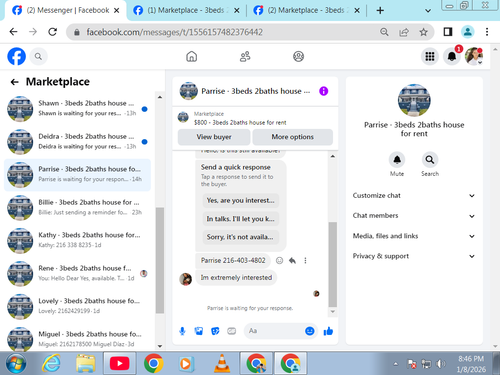Open the Deidra conversation
Screen dimensions: 500x375
[x=77, y=142]
